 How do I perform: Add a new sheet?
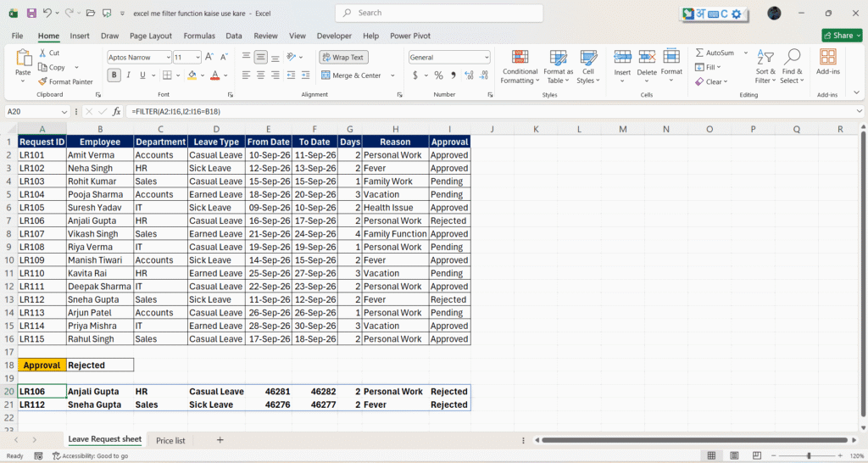[x=220, y=440]
